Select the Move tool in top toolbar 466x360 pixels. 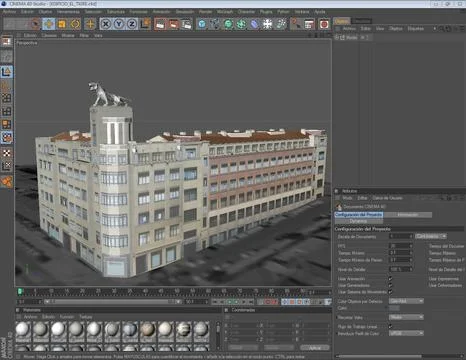48,24
